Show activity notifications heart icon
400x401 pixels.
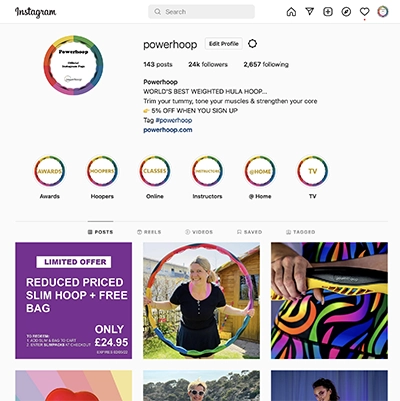click(x=365, y=12)
